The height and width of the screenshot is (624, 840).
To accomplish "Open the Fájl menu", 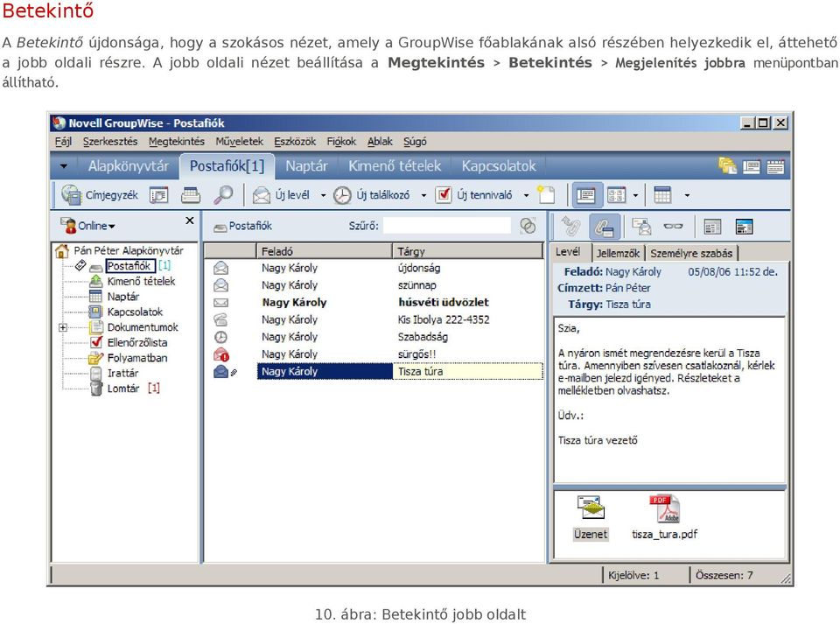I will pyautogui.click(x=63, y=142).
